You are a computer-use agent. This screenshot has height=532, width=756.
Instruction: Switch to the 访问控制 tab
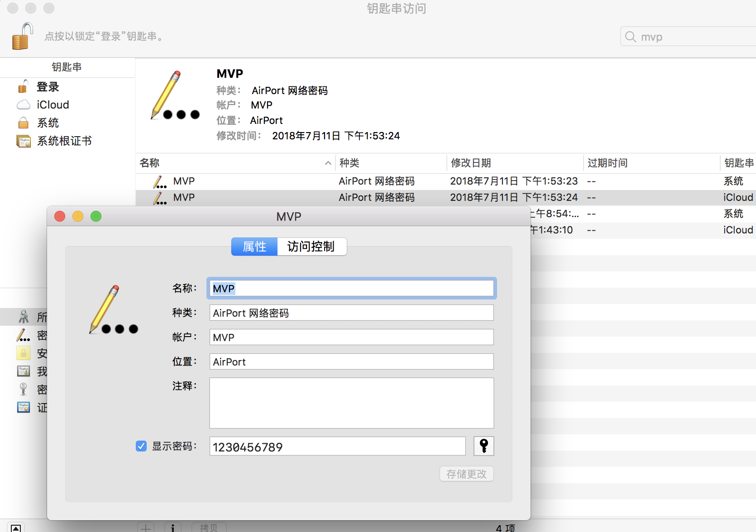(311, 247)
